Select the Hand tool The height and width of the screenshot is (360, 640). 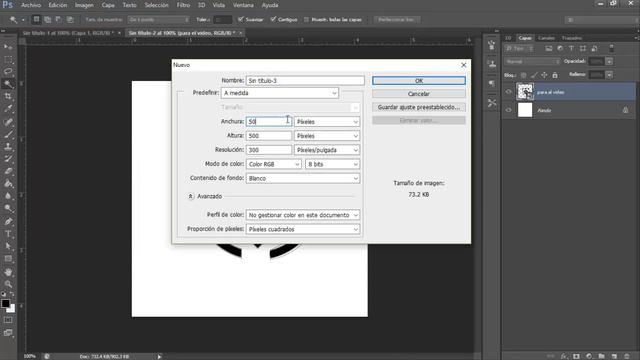8,272
